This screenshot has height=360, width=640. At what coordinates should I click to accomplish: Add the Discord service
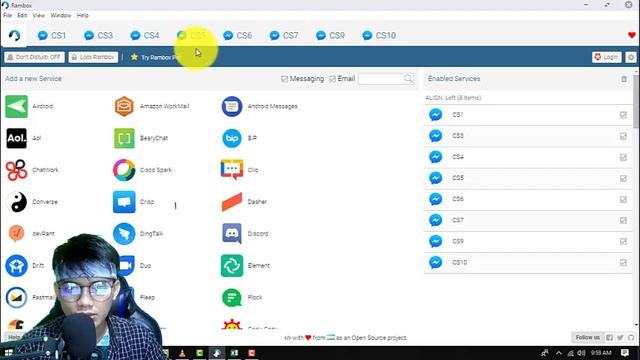[232, 233]
